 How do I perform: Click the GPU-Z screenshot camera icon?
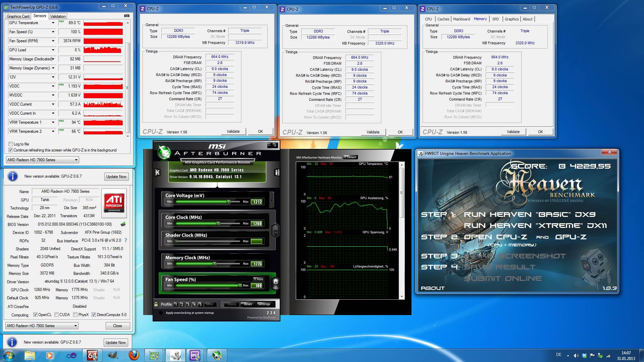[126, 16]
